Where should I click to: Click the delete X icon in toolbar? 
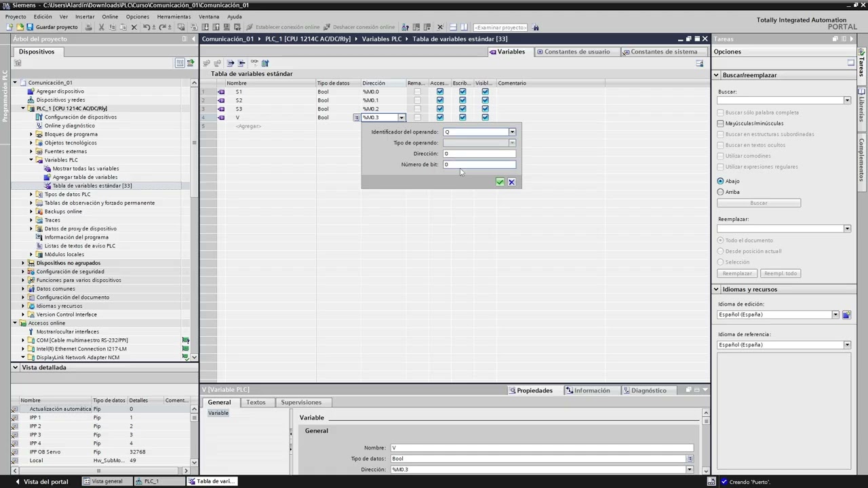tap(134, 27)
